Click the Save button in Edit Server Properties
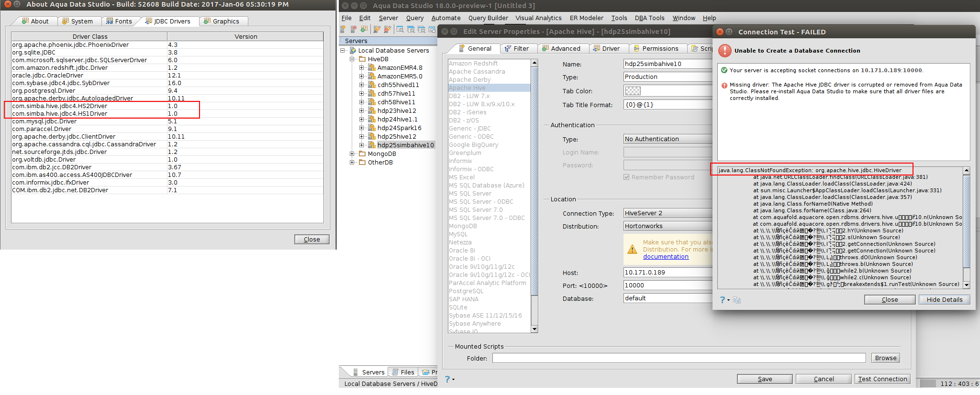Screen dimensions: 980x395 click(x=765, y=379)
